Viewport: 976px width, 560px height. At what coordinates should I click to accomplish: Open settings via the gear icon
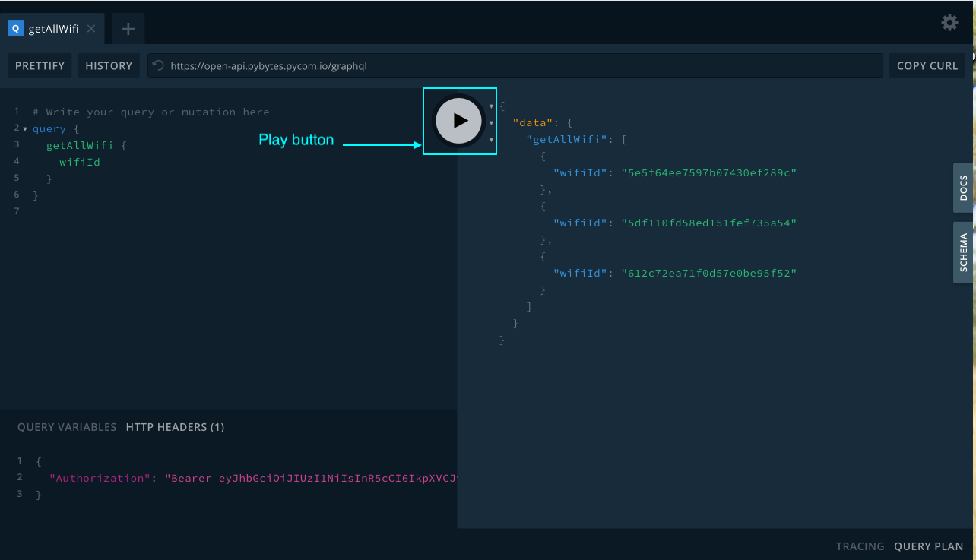tap(949, 23)
